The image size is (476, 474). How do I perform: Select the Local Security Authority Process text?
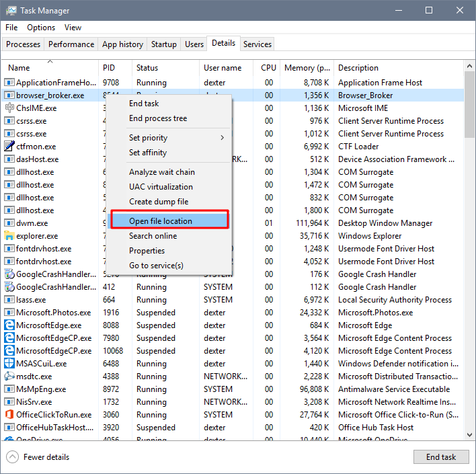(395, 300)
